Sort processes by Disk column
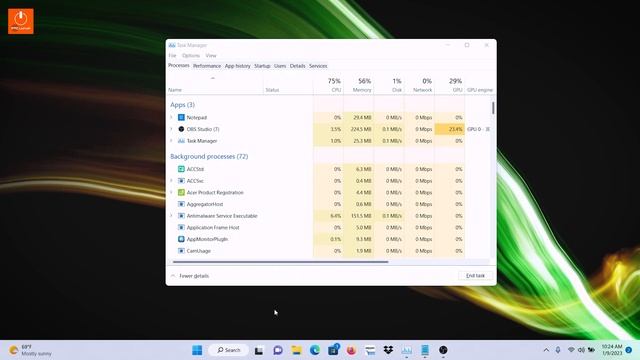 click(389, 85)
